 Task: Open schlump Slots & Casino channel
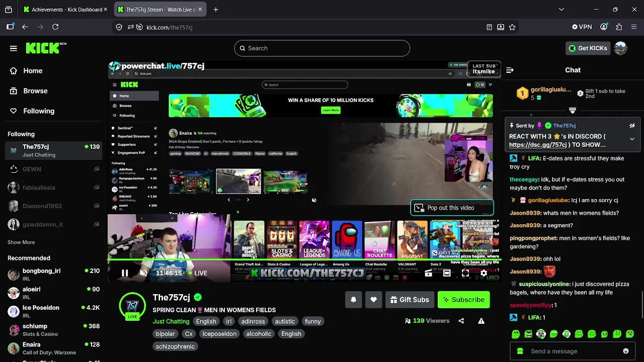[x=53, y=330]
